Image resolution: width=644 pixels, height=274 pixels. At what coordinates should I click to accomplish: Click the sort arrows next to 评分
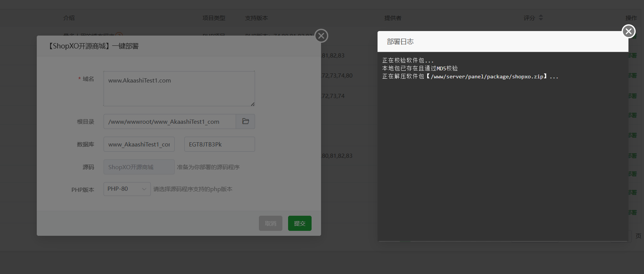[541, 18]
